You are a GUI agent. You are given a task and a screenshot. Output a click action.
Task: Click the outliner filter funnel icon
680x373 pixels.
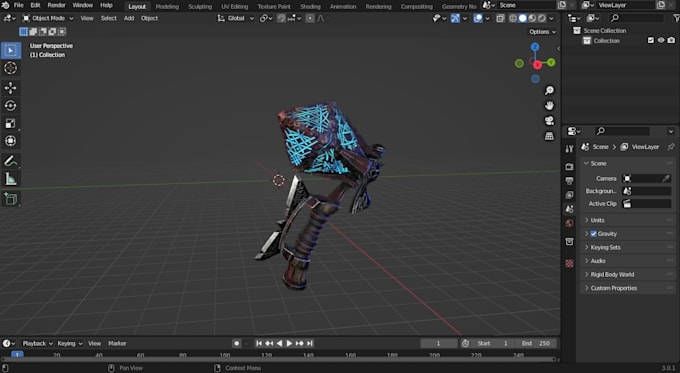coord(676,18)
